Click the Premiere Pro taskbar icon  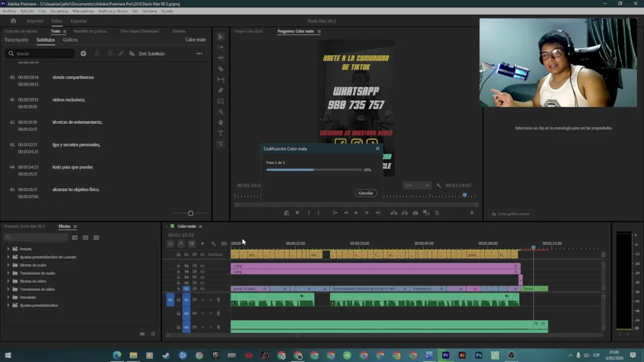445,355
